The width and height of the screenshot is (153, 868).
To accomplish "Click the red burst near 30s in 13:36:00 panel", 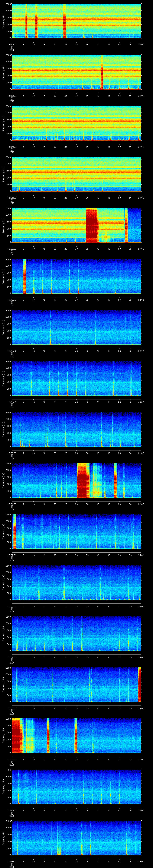I will (76, 736).
